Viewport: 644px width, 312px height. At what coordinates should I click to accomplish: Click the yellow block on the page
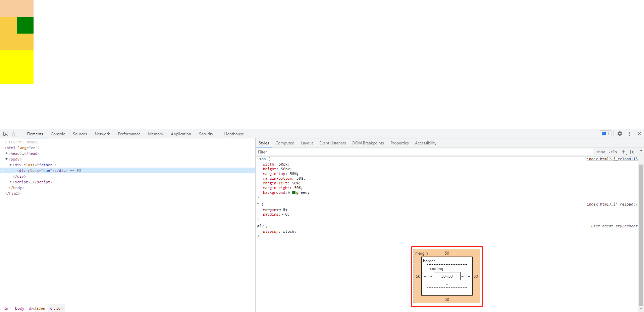tap(17, 67)
